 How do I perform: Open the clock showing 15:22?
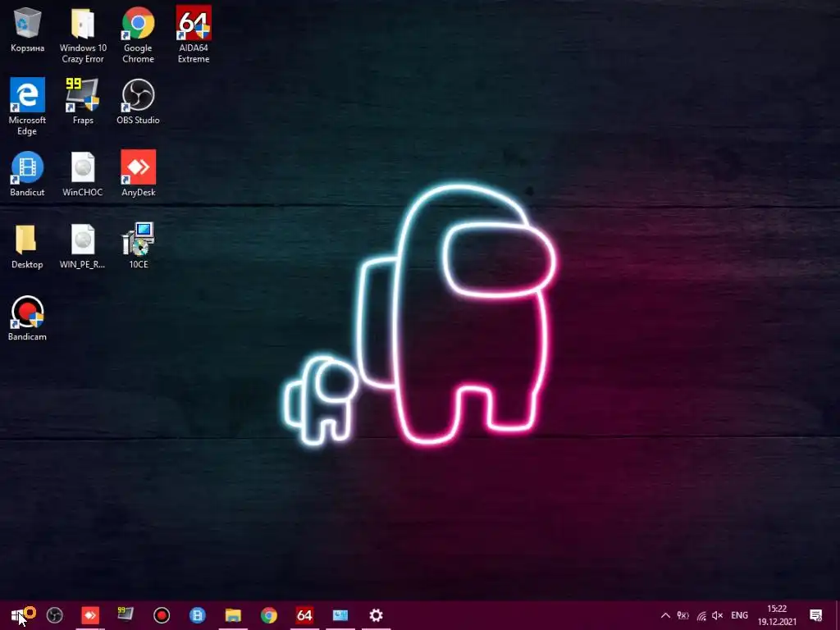777,615
